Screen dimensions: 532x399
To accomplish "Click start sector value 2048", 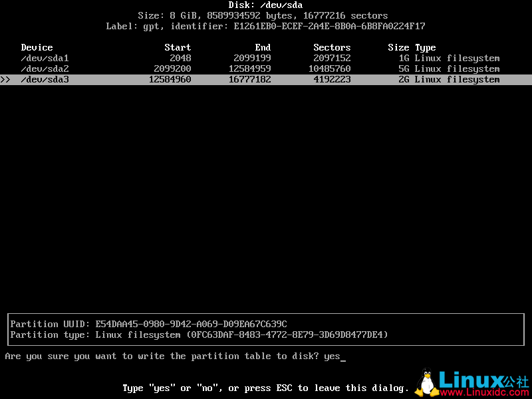I will pos(180,58).
